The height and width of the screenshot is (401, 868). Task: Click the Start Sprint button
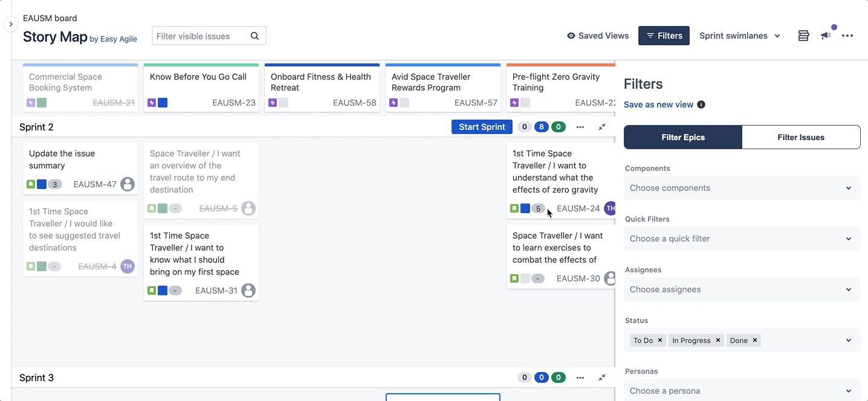click(x=482, y=127)
